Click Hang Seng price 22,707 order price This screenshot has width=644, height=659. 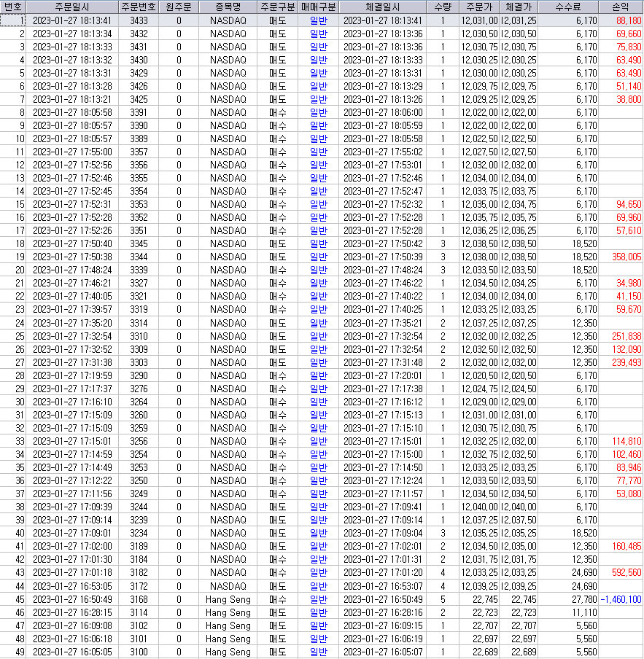[x=485, y=625]
